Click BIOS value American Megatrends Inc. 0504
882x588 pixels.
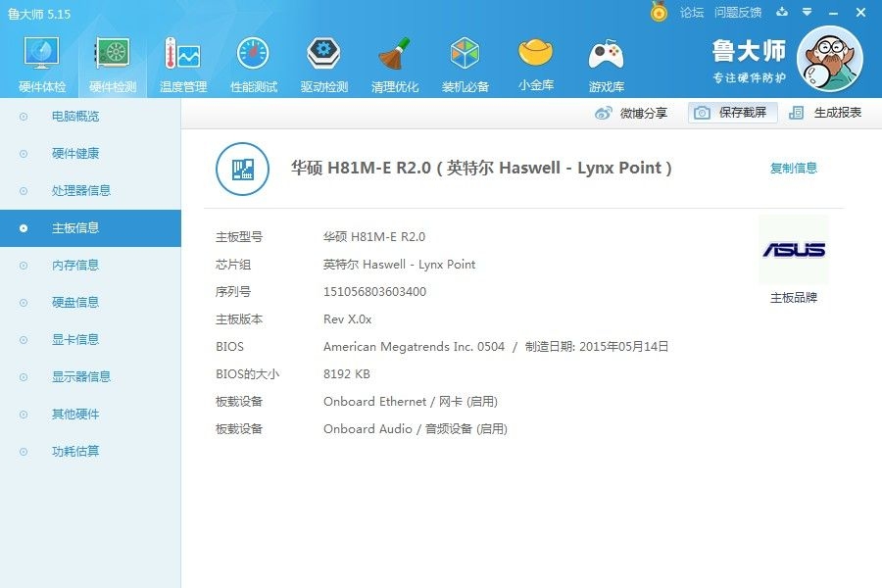tap(414, 347)
